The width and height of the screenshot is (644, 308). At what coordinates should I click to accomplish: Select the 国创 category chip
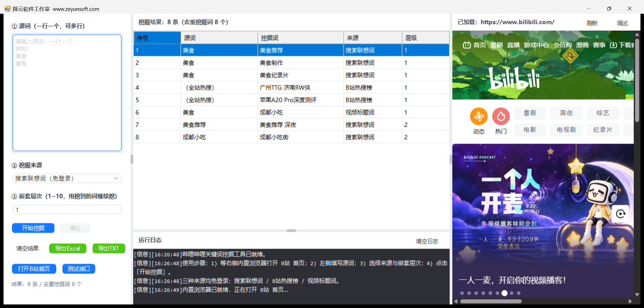pos(566,113)
